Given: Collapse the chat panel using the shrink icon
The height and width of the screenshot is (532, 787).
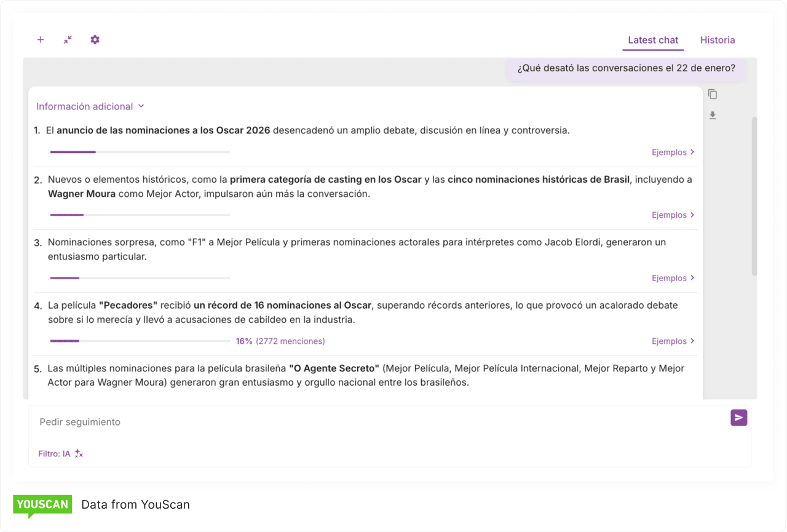Looking at the screenshot, I should 67,39.
